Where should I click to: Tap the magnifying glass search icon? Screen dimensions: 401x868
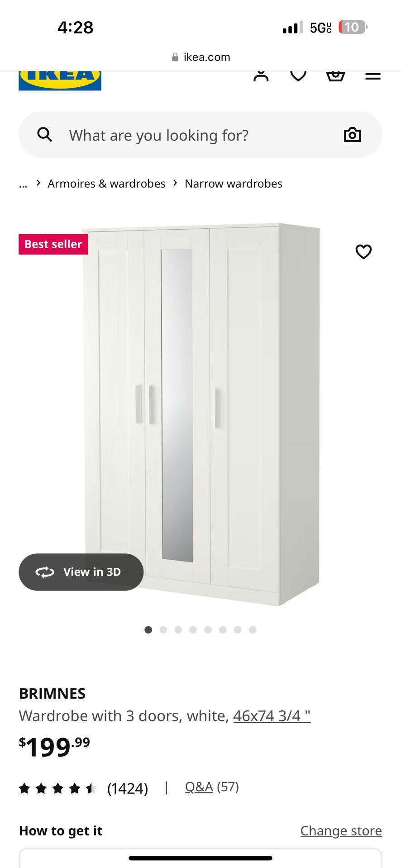tap(44, 134)
